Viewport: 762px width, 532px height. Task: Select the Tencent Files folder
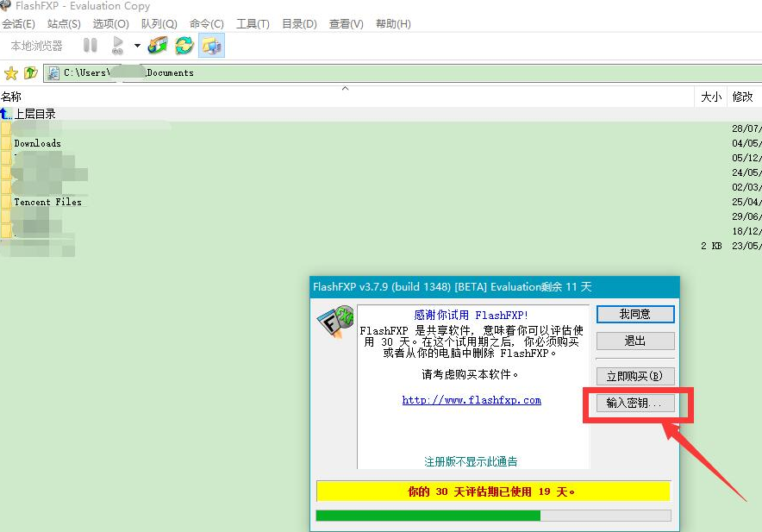47,202
